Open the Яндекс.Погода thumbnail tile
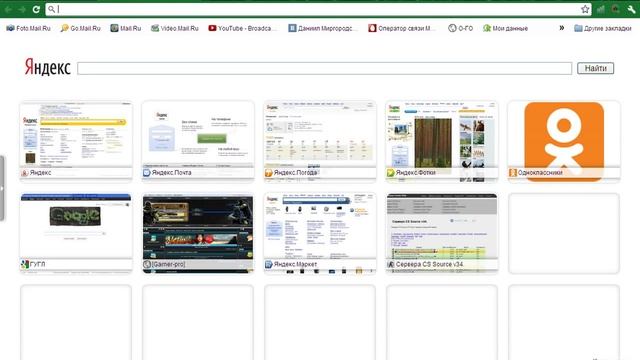 pyautogui.click(x=320, y=141)
